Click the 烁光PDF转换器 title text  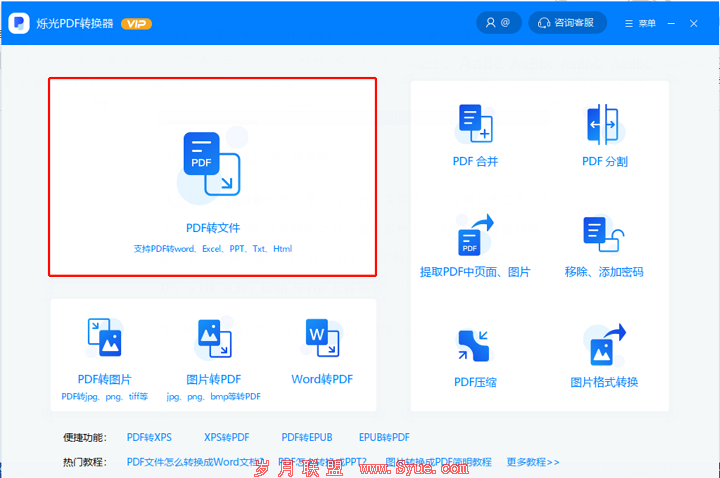click(75, 23)
